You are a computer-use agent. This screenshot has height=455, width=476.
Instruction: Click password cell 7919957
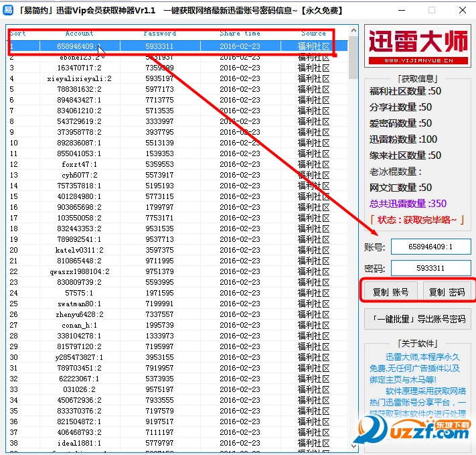click(x=160, y=368)
